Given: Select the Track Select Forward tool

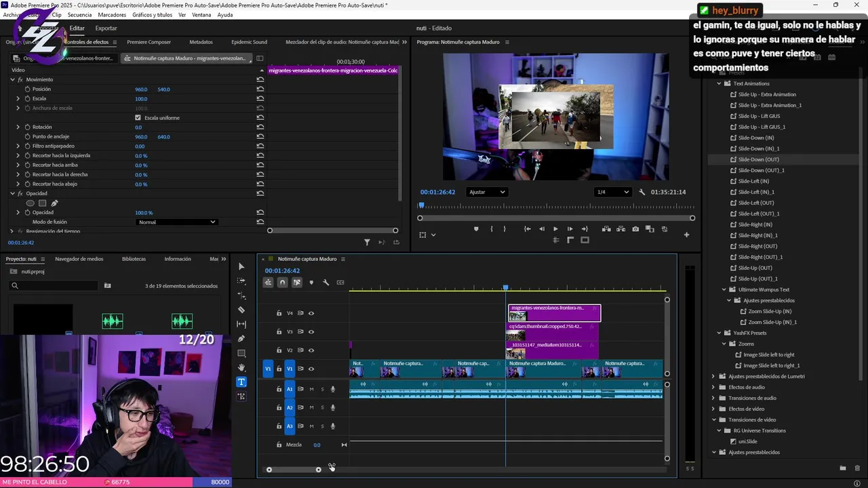Looking at the screenshot, I should click(x=241, y=281).
